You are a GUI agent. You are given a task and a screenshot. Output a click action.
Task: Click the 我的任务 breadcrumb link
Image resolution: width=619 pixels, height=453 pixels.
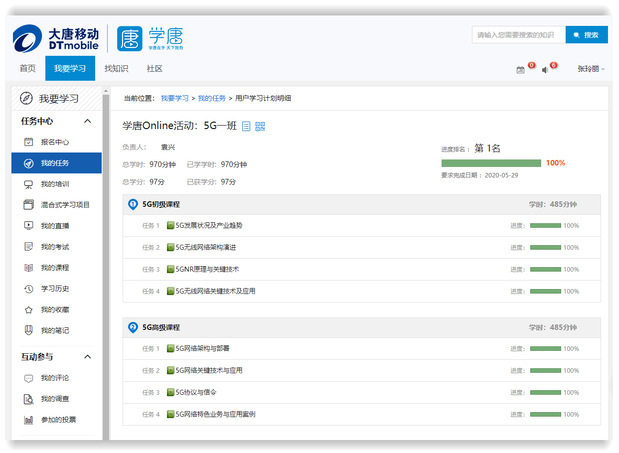(x=211, y=98)
